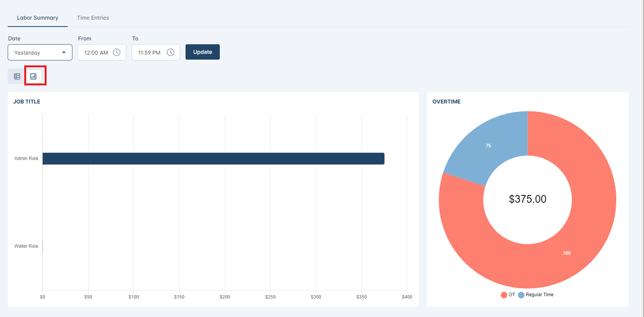644x317 pixels.
Task: Click the 300 label on OT slice
Action: pos(566,253)
